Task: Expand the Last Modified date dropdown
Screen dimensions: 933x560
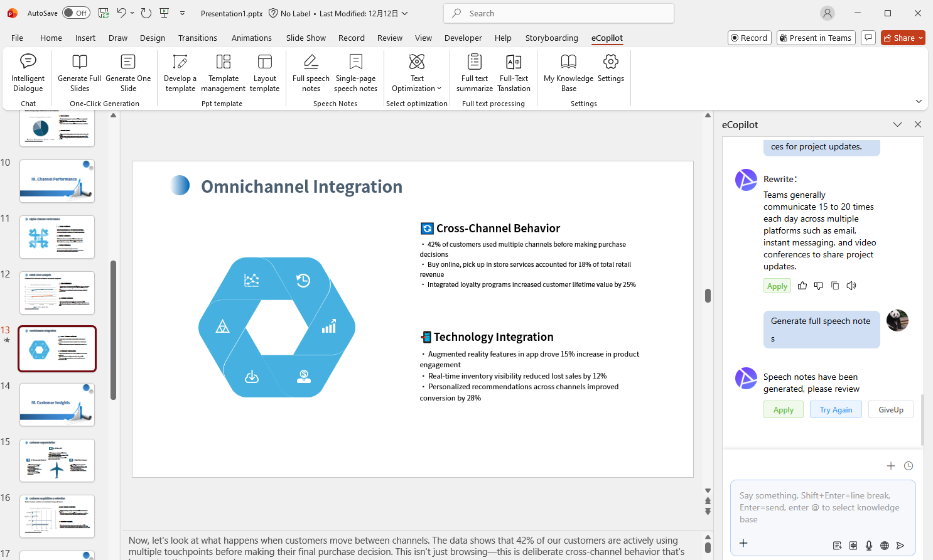Action: pyautogui.click(x=405, y=13)
